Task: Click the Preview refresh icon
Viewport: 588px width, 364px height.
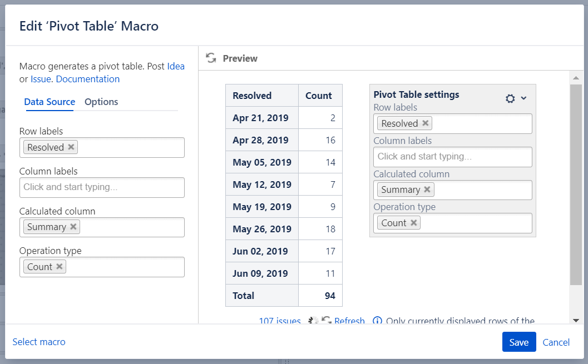Action: tap(211, 58)
